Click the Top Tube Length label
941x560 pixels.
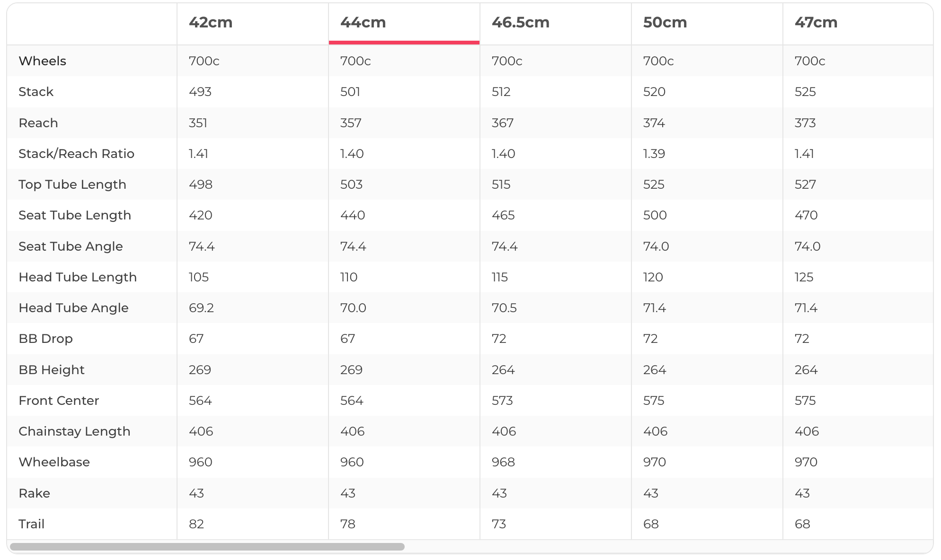pos(72,184)
